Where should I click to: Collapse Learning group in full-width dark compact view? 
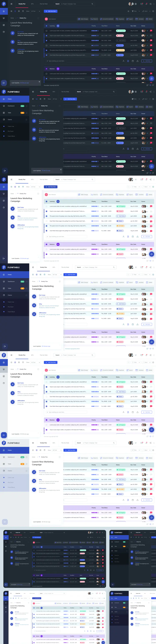coord(46,26)
